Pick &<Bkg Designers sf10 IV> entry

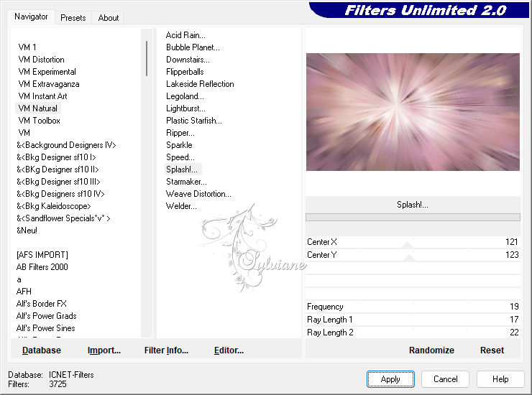click(60, 194)
